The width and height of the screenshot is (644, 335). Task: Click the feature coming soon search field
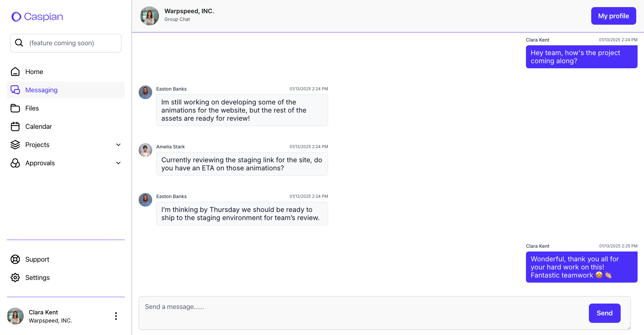(71, 43)
